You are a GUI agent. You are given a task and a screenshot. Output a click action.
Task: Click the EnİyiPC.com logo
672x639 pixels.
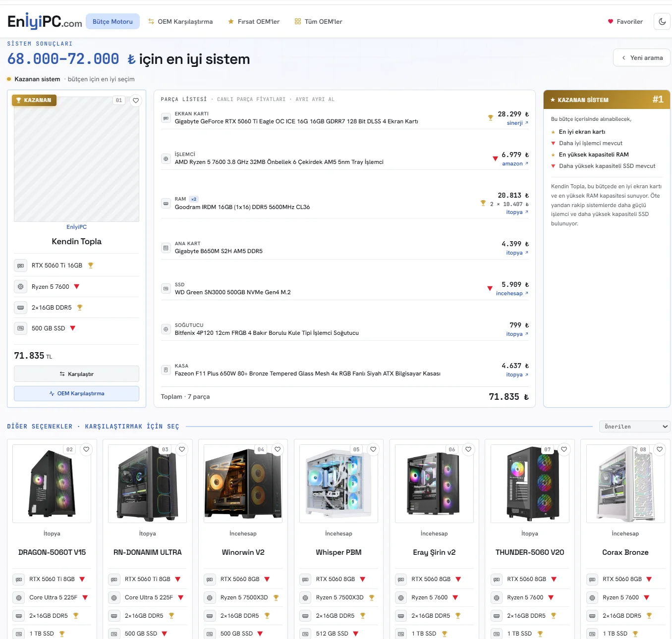45,21
